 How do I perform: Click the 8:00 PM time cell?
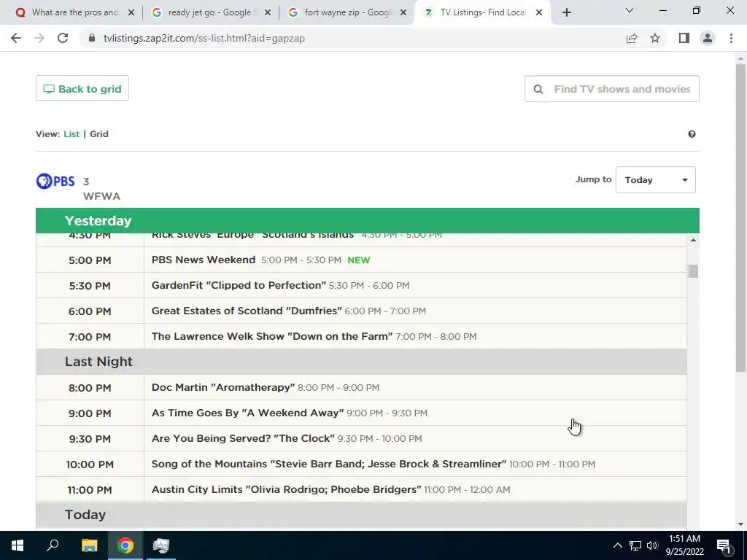coord(90,388)
